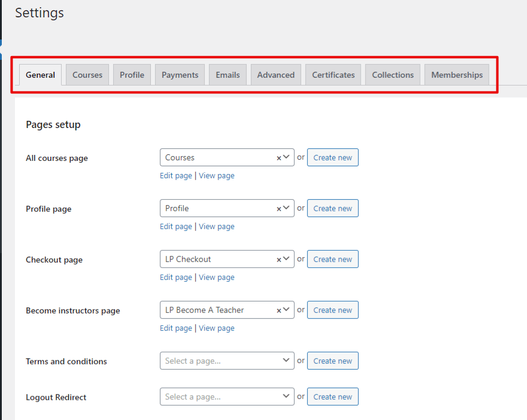
Task: View page link under Checkout page
Action: pos(217,278)
